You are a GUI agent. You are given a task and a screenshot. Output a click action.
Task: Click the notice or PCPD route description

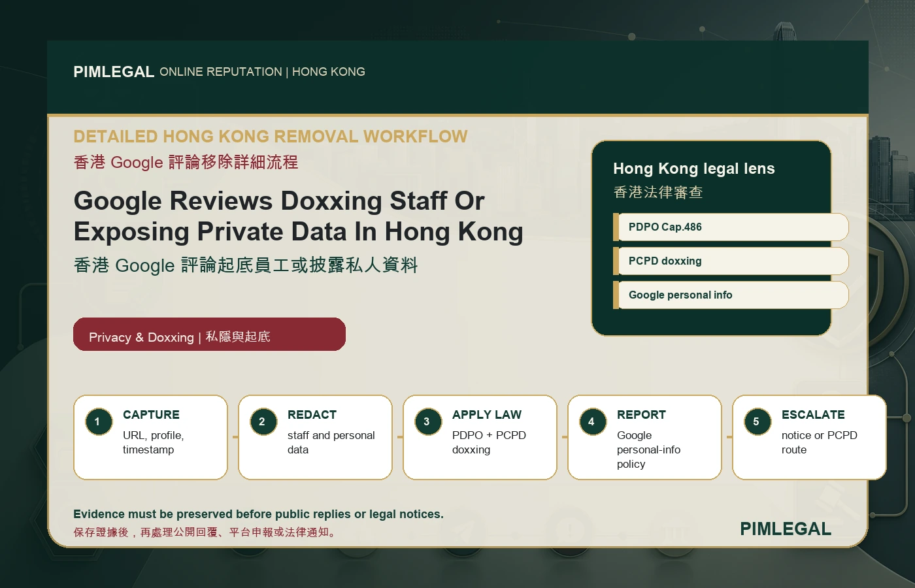(x=820, y=442)
